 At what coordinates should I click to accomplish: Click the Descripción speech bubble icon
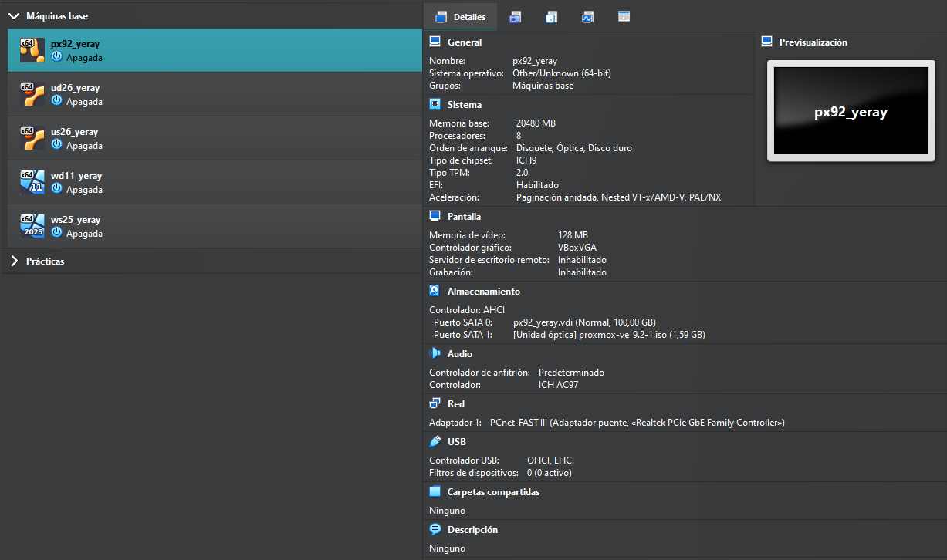pos(435,529)
